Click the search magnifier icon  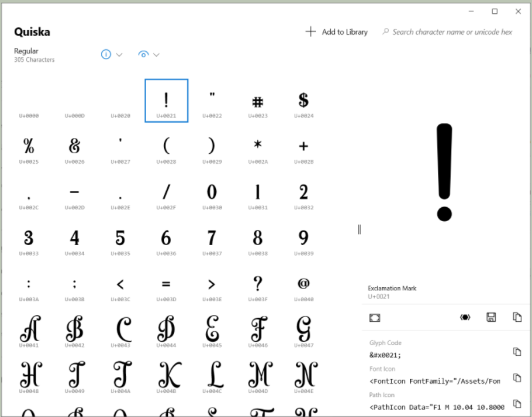tap(385, 31)
